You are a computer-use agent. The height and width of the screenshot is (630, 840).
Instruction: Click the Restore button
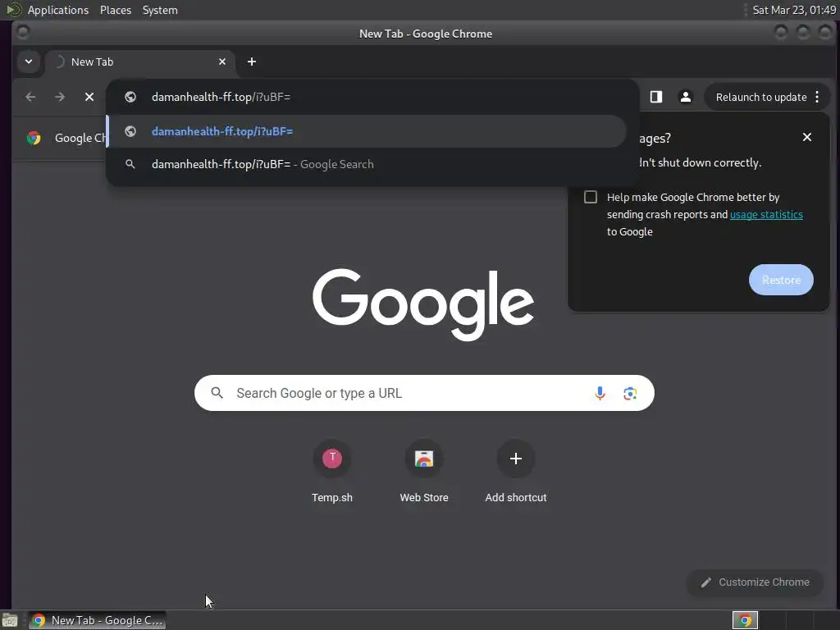781,280
